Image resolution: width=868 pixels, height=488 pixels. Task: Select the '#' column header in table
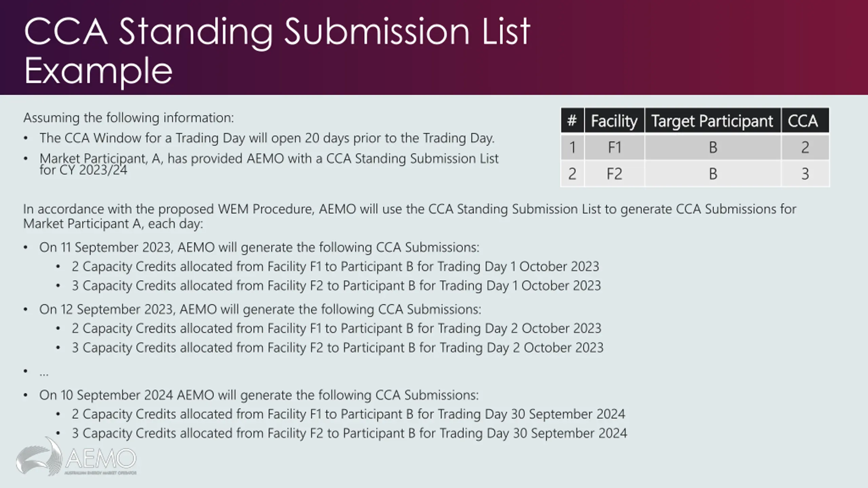(x=572, y=120)
